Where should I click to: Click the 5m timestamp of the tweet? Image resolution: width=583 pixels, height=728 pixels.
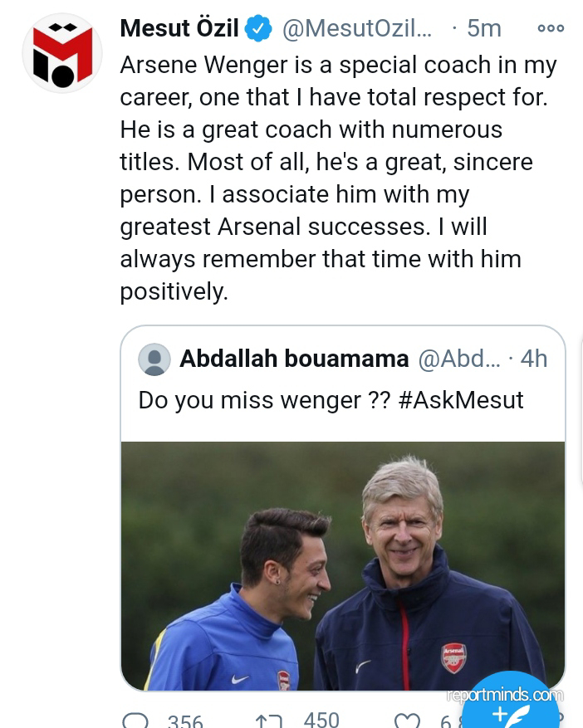tap(483, 28)
